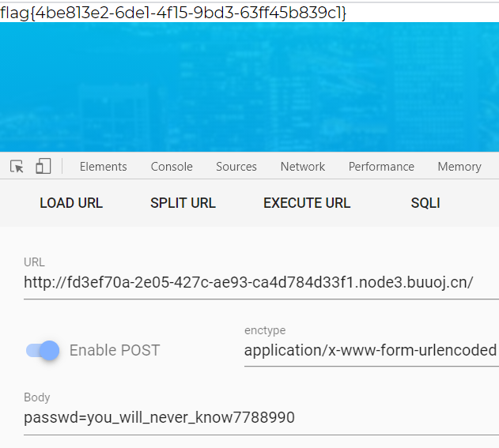Screen dimensions: 499x448
Task: Run the EXECUTE URL button
Action: (307, 203)
